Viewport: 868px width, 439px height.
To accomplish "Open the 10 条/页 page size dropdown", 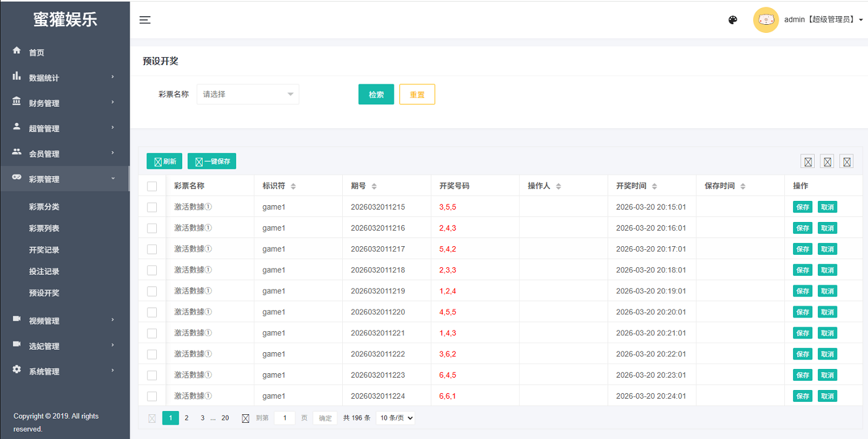I will (x=395, y=418).
